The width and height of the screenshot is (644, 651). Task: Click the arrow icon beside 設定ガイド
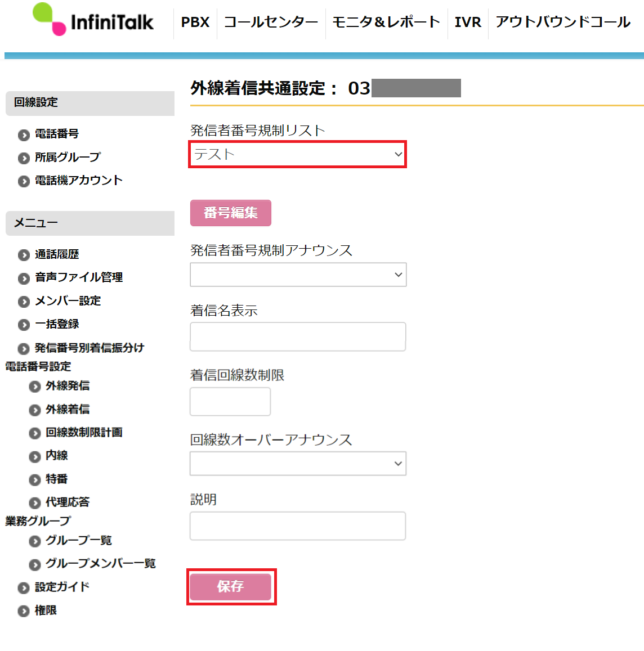tap(24, 588)
